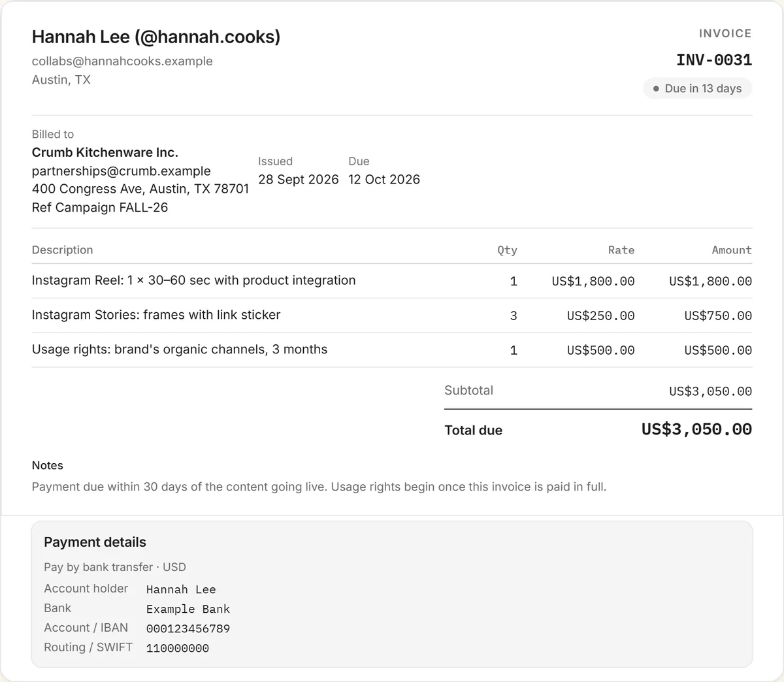Click the Description column header

tap(63, 250)
